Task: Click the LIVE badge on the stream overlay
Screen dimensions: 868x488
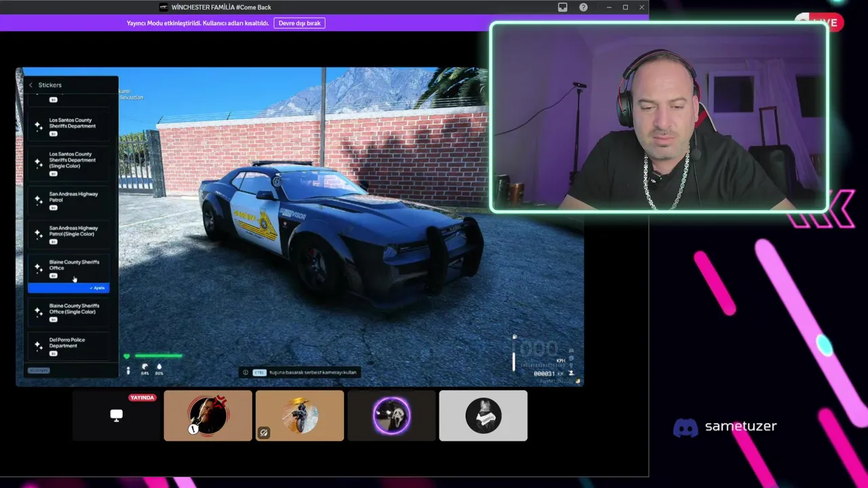Action: tap(819, 22)
